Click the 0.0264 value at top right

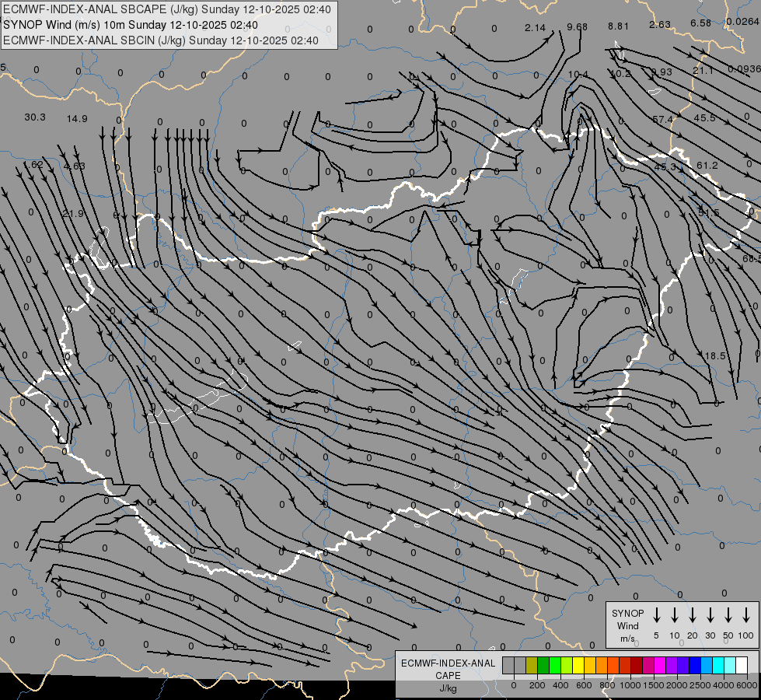click(742, 21)
